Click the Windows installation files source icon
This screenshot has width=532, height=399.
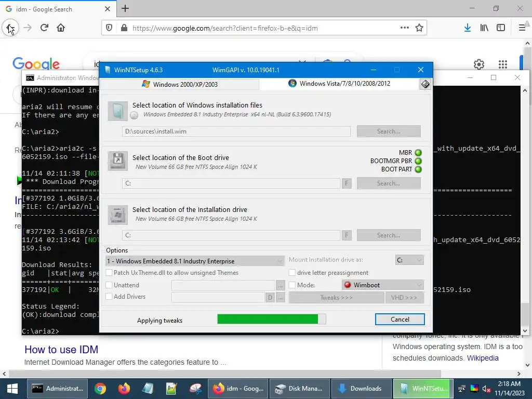[x=118, y=111]
